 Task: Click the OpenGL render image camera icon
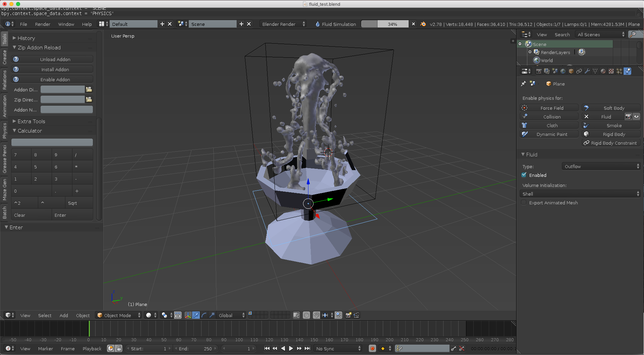[x=348, y=315]
